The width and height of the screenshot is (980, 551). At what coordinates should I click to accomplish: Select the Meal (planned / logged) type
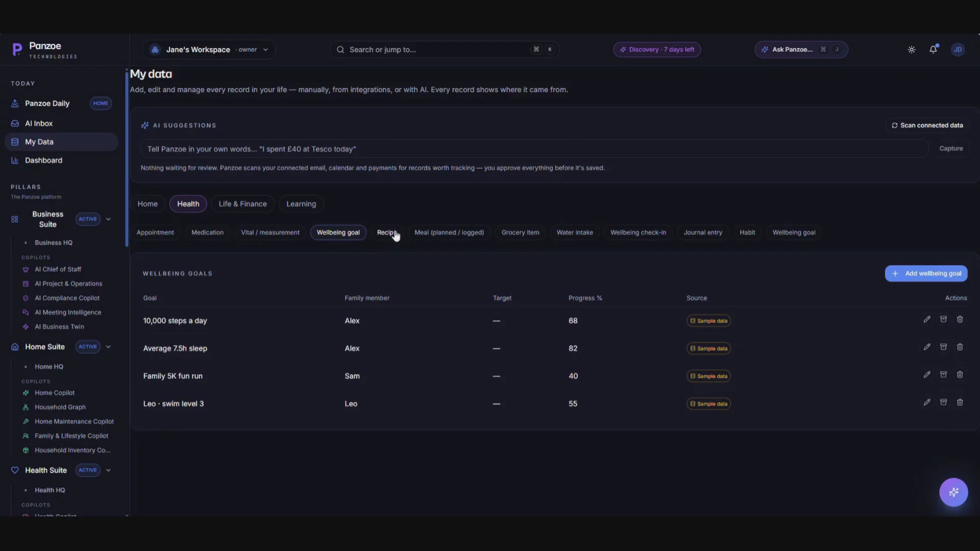(449, 233)
